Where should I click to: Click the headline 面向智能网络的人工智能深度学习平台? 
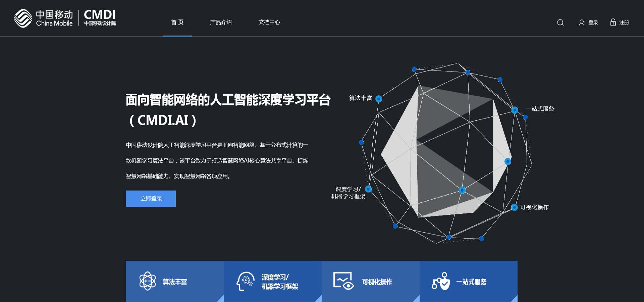(x=228, y=100)
